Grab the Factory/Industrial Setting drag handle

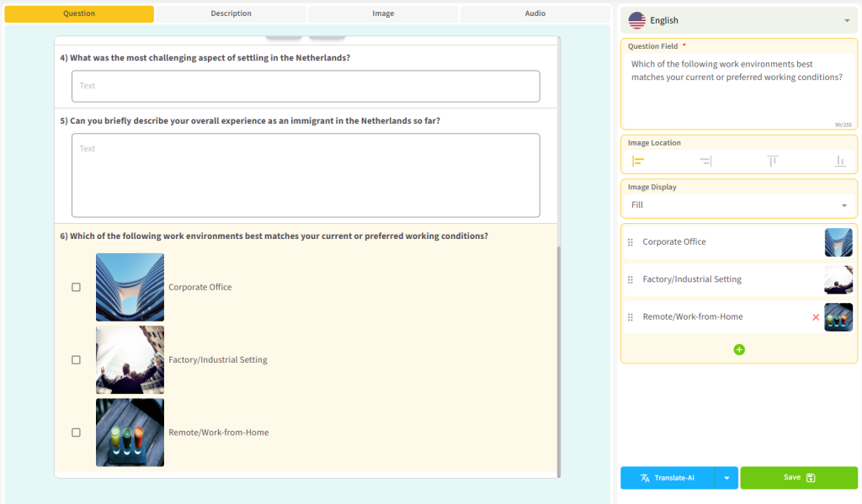click(631, 279)
